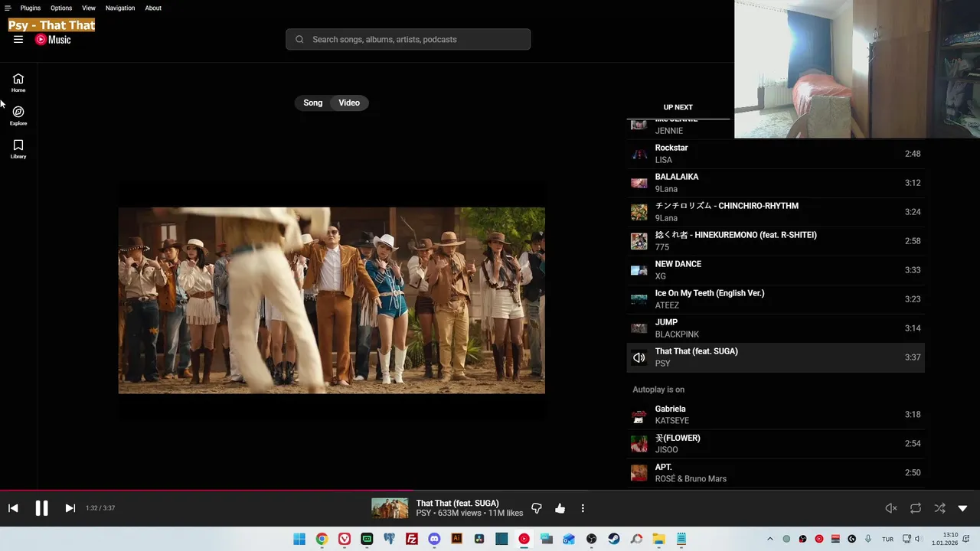Open the Home page from sidebar
980x551 pixels.
pos(18,83)
